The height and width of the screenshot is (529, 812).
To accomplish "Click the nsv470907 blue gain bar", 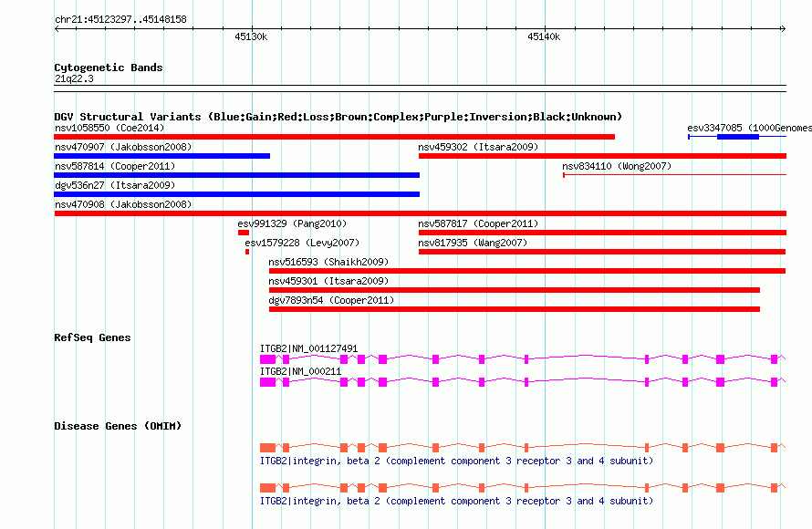I will pos(161,156).
